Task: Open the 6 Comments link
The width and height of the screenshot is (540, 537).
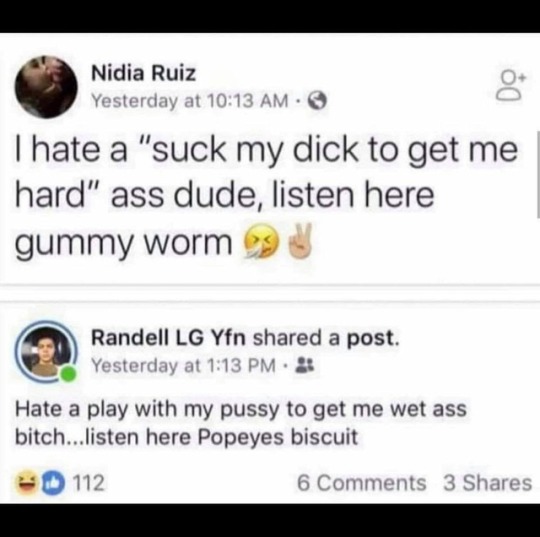Action: pyautogui.click(x=362, y=483)
